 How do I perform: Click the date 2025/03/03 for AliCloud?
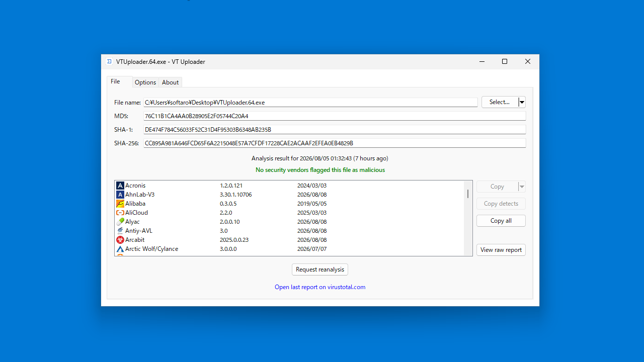[312, 213]
